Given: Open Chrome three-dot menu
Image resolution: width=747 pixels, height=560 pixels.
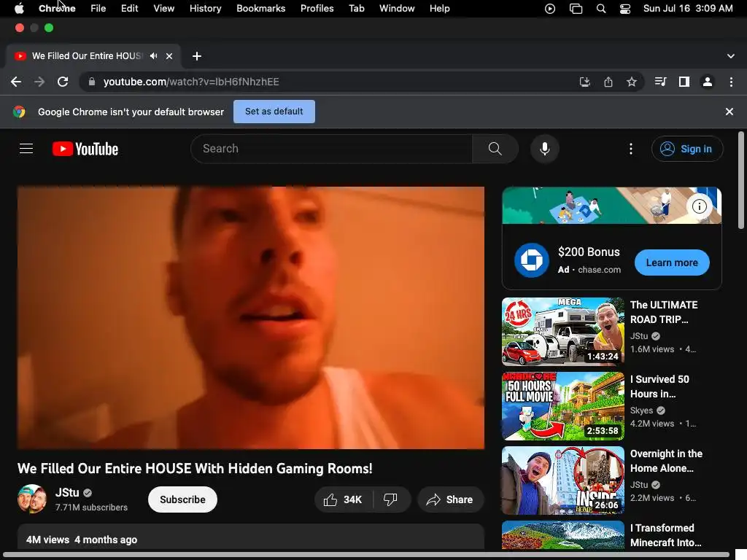Looking at the screenshot, I should [731, 82].
